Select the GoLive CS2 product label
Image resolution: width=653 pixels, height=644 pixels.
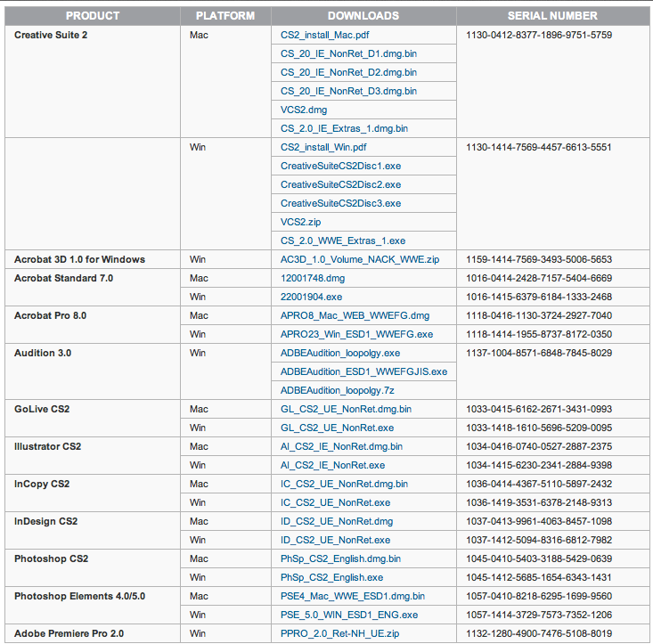point(42,409)
